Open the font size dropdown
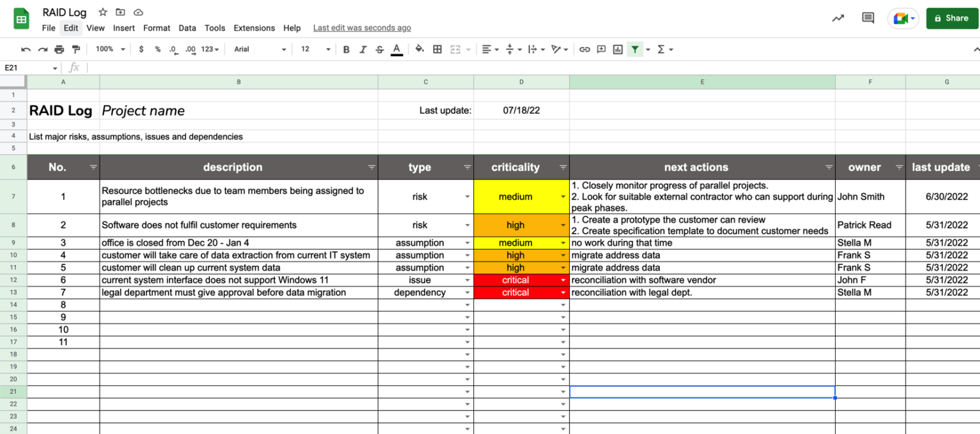This screenshot has width=980, height=434. 328,49
